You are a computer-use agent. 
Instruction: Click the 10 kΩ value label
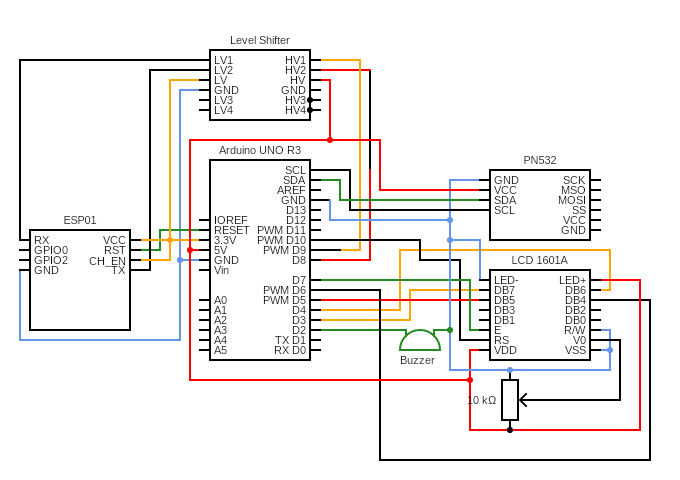(x=482, y=400)
